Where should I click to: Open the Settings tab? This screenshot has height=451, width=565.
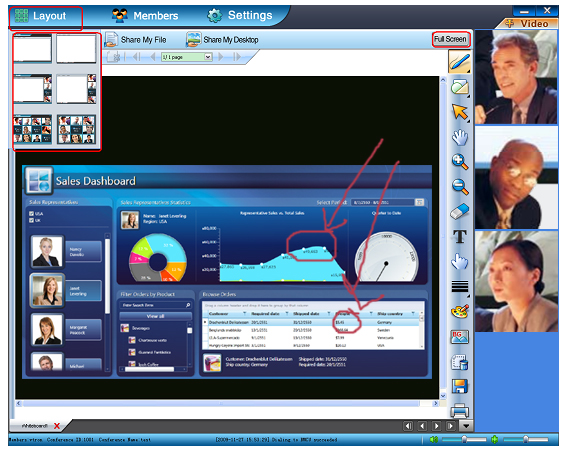point(240,15)
